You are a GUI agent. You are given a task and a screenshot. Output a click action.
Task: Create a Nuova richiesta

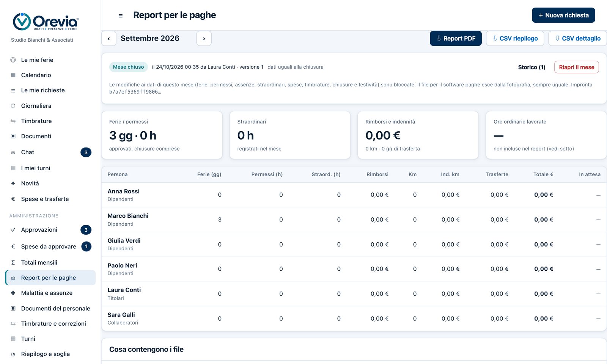click(x=563, y=15)
